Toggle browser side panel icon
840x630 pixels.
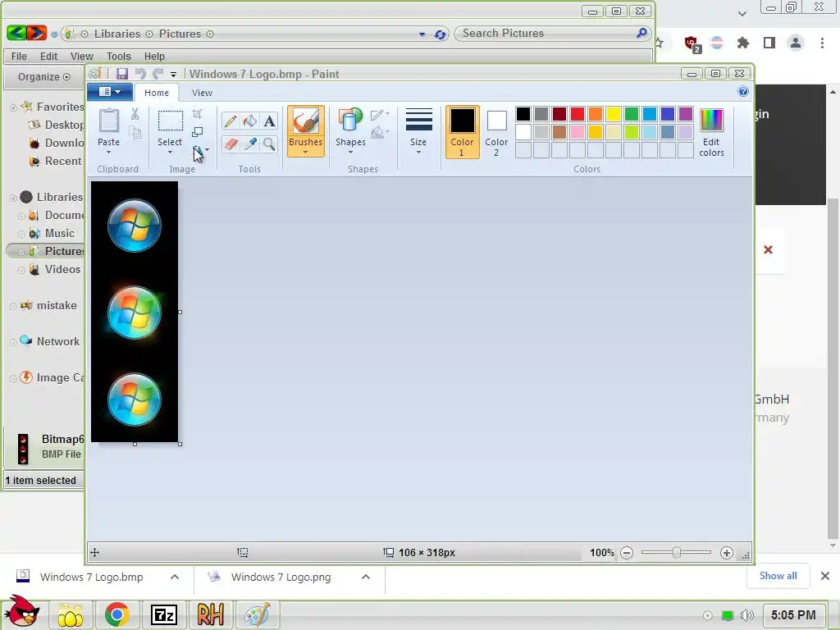coord(769,43)
